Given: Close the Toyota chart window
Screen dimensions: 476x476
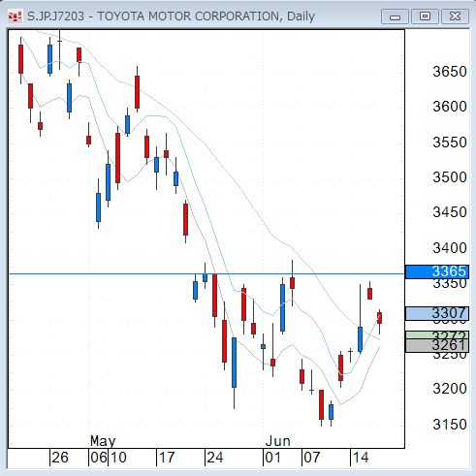Looking at the screenshot, I should pyautogui.click(x=455, y=16).
